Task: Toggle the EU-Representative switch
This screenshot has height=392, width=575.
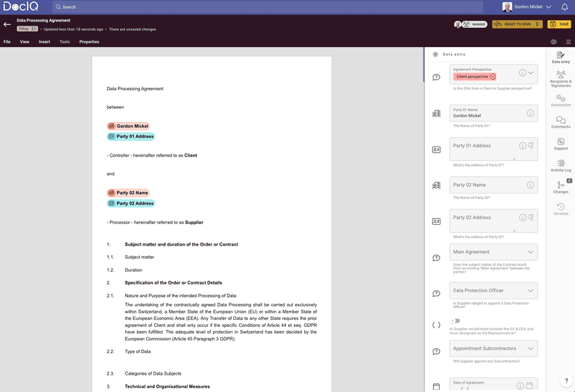Action: click(x=455, y=321)
